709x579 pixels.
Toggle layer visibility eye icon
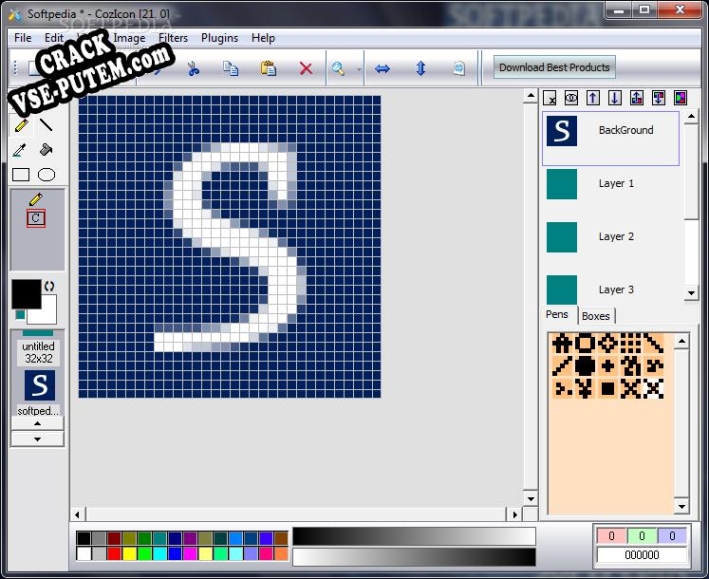click(571, 98)
